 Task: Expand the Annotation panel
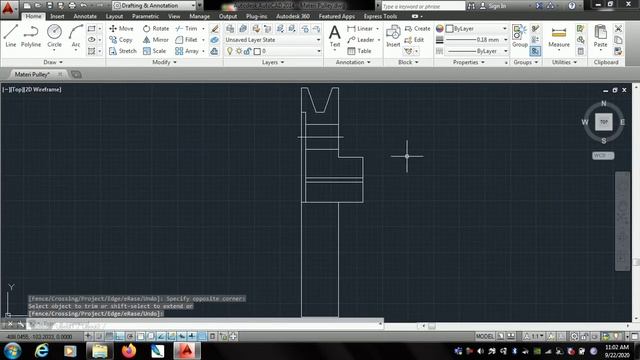click(x=353, y=62)
